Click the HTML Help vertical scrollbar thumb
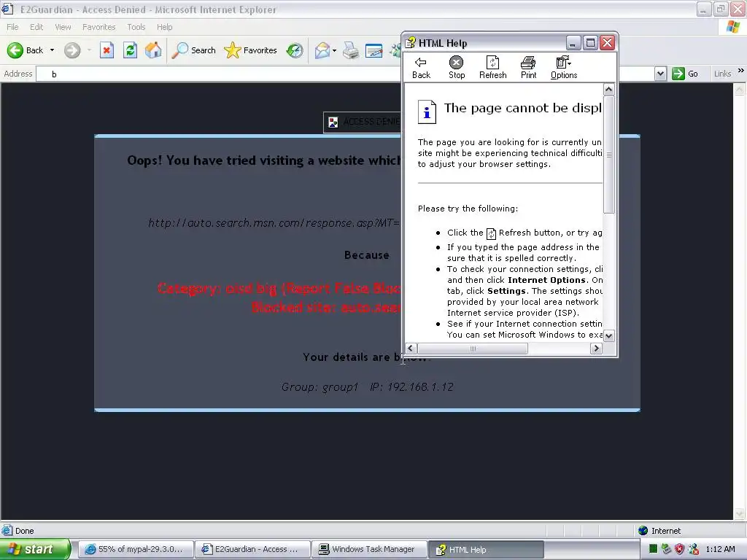 pyautogui.click(x=608, y=155)
